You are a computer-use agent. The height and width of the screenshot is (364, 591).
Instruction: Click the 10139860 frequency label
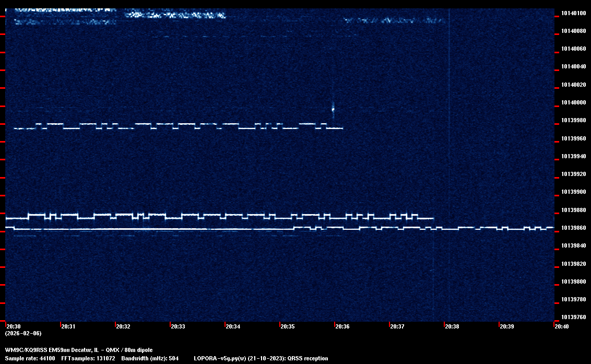click(x=573, y=228)
